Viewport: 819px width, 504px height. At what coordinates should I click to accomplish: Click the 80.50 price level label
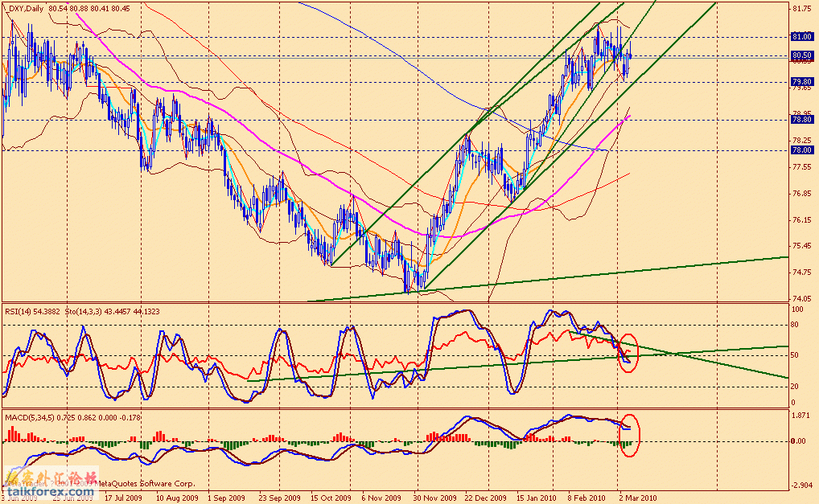coord(801,55)
